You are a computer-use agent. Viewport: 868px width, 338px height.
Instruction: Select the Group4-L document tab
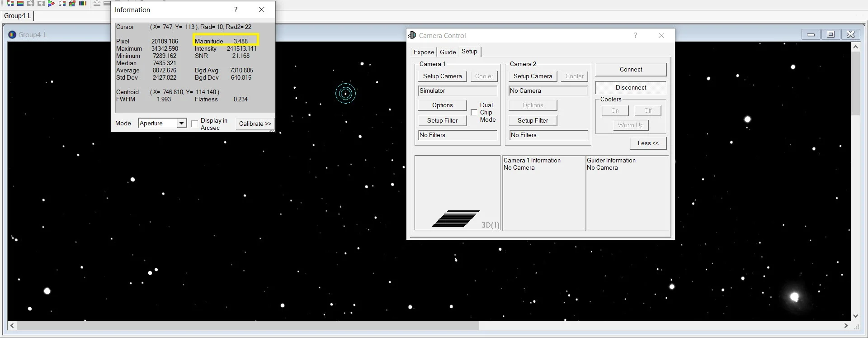(x=17, y=16)
